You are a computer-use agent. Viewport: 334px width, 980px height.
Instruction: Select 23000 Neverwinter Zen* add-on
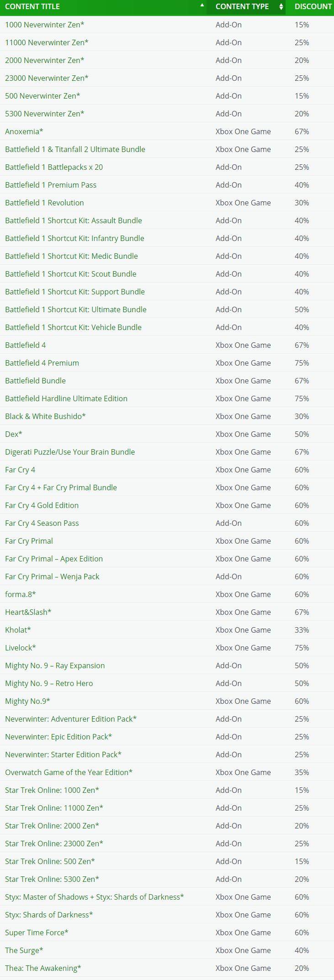click(47, 78)
